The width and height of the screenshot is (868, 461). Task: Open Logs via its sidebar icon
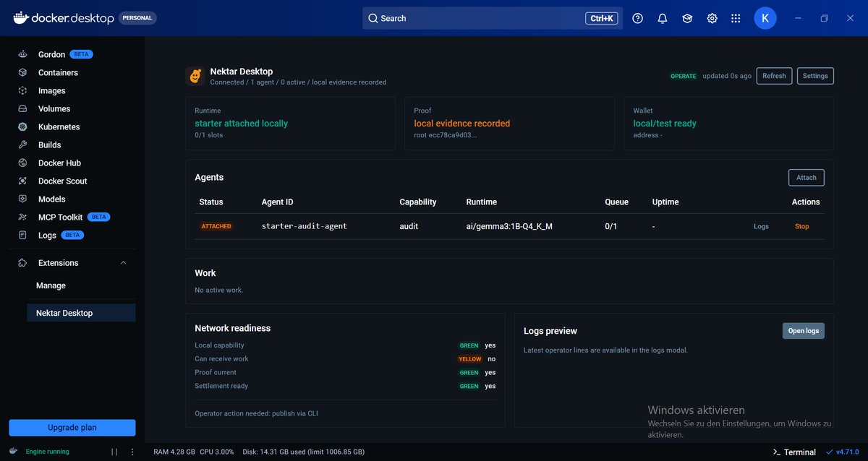(23, 235)
